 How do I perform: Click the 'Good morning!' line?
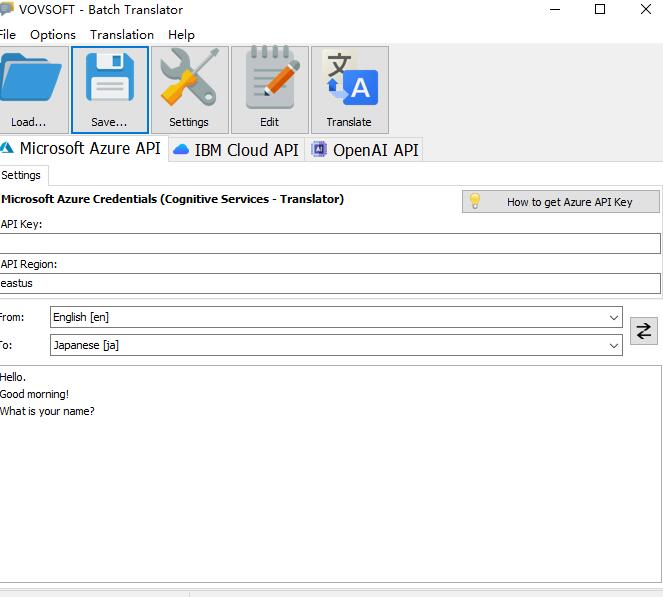[x=34, y=394]
